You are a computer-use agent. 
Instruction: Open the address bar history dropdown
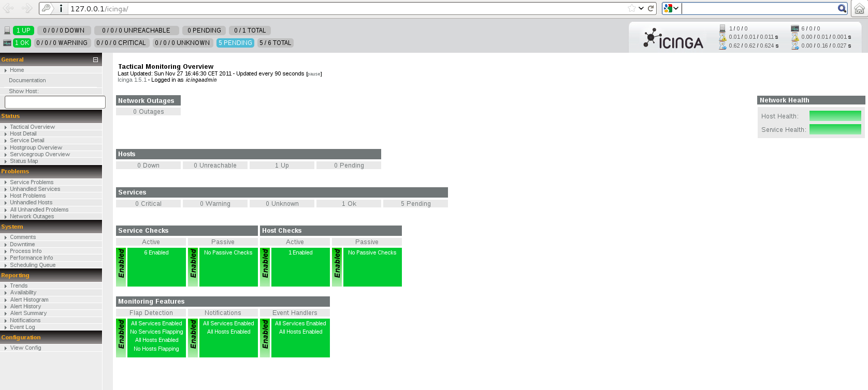click(641, 8)
